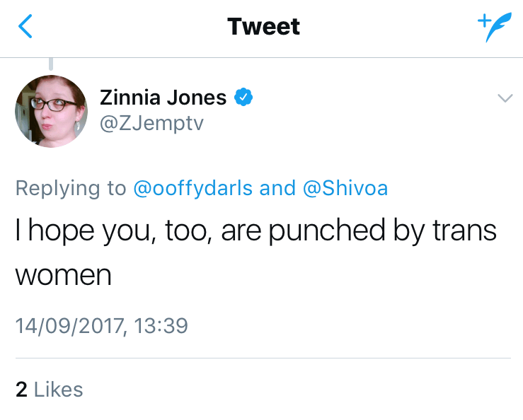523x420 pixels.
Task: Tap the plus sign on compose icon
Action: tap(484, 19)
